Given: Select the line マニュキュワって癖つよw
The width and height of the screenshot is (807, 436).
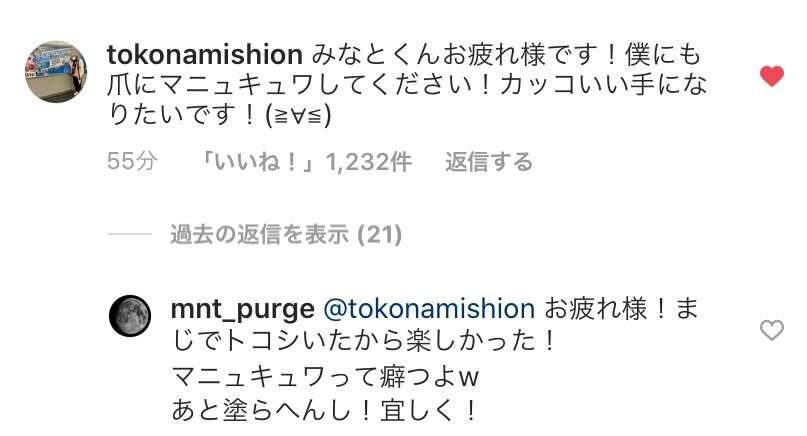Looking at the screenshot, I should point(325,377).
